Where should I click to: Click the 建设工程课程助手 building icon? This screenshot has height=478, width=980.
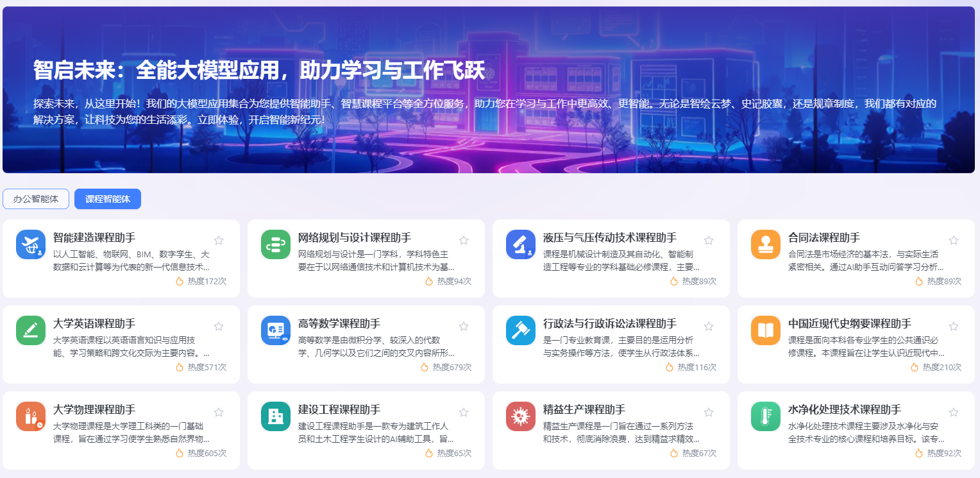pos(276,416)
